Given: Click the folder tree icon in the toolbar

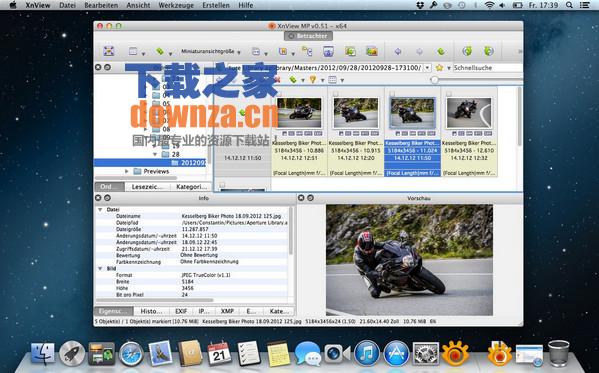Looking at the screenshot, I should pyautogui.click(x=307, y=51).
